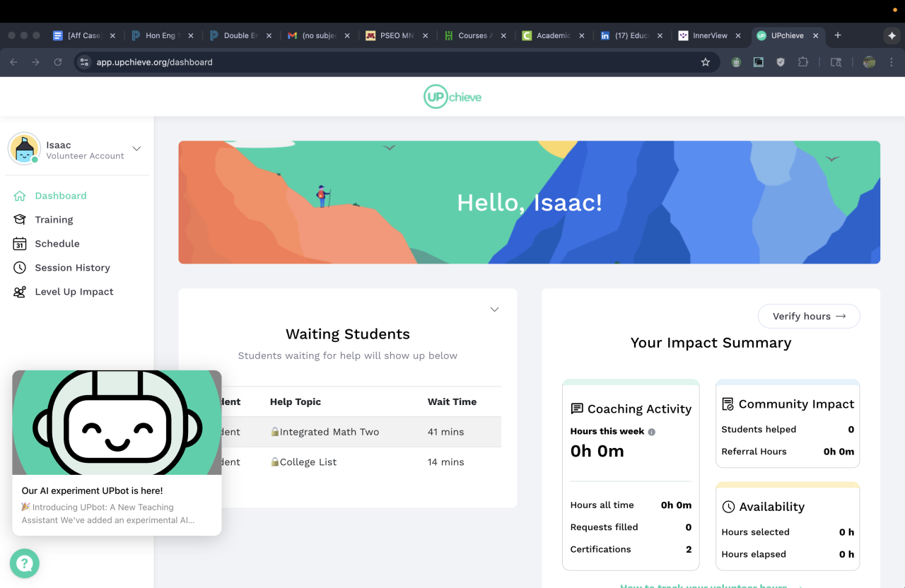Click the Hello, Isaac! banner

tap(530, 203)
